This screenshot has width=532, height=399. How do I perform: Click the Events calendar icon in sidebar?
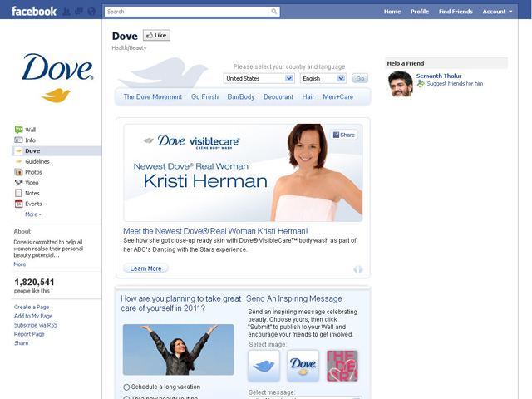pos(18,204)
